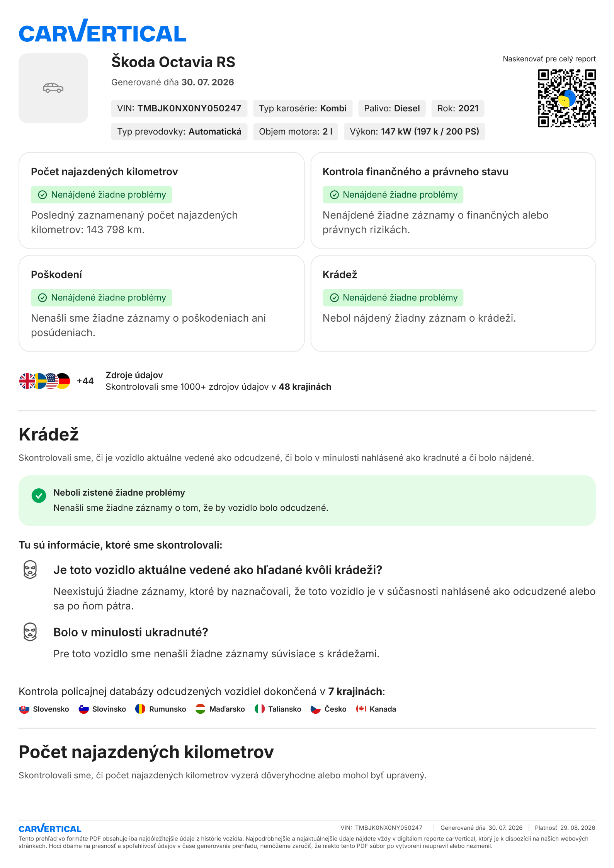This screenshot has height=868, width=614.
Task: Click the Česko flag icon
Action: (316, 709)
